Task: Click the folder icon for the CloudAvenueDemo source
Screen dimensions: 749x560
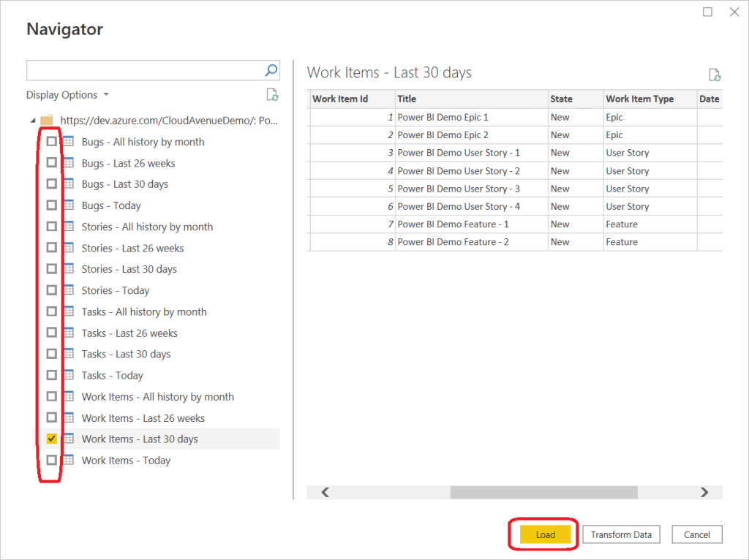Action: [48, 120]
